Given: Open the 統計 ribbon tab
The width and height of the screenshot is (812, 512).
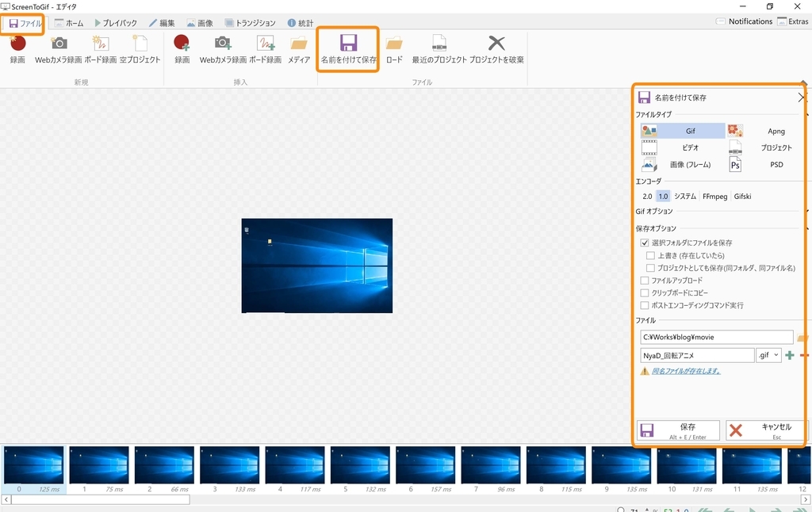Looking at the screenshot, I should pos(300,23).
